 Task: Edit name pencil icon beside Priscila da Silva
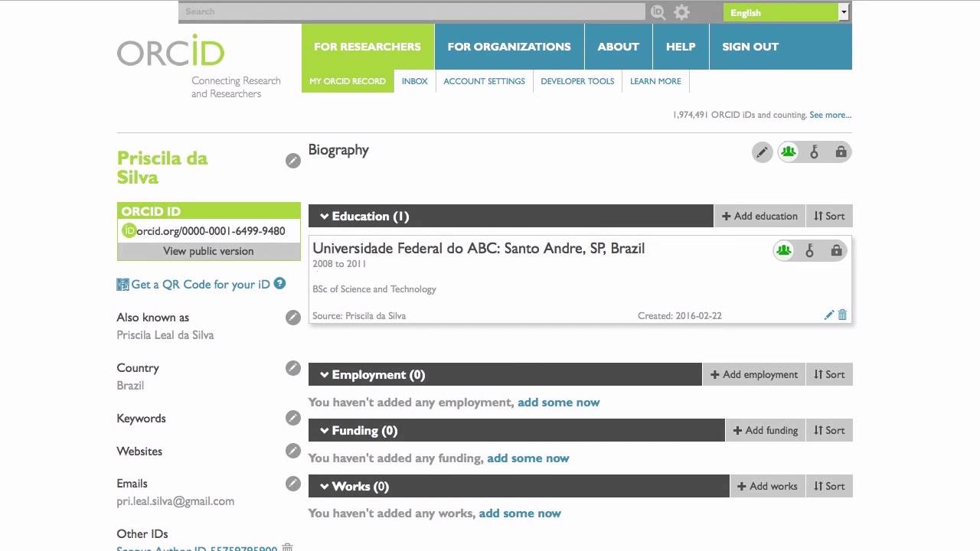coord(293,161)
